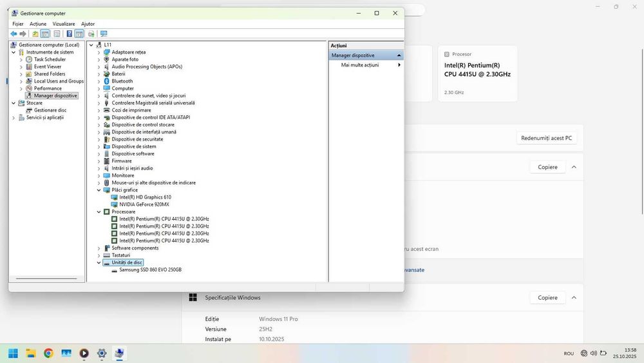Click the Mouse-uri și alte dispozitive icon
This screenshot has width=644, height=363.
click(106, 182)
